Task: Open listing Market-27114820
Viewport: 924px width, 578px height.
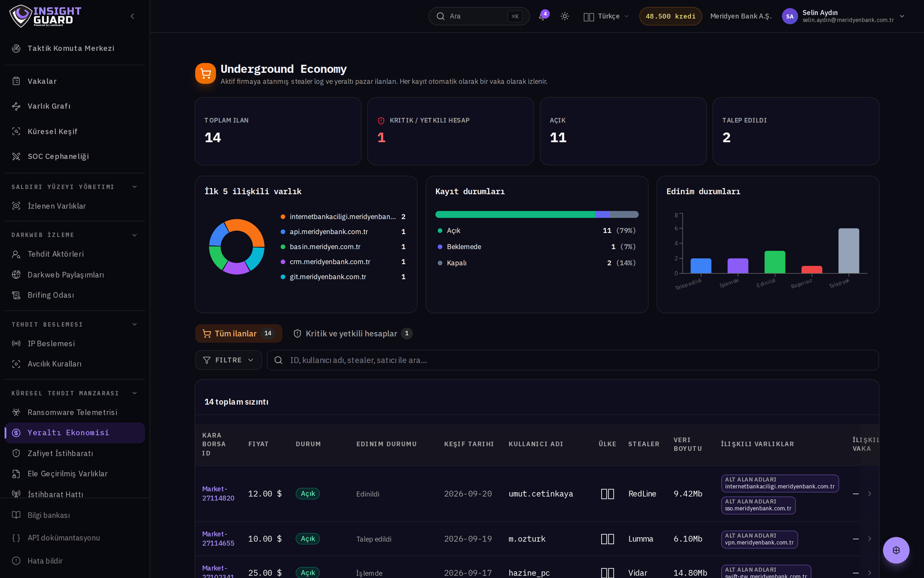Action: [x=218, y=494]
